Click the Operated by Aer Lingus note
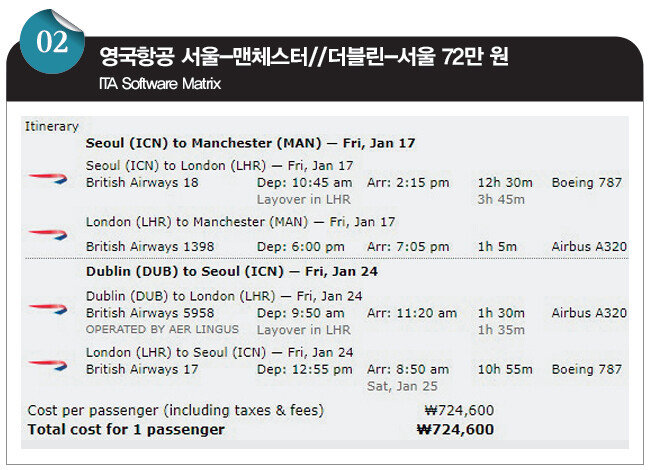The width and height of the screenshot is (650, 470). (162, 329)
